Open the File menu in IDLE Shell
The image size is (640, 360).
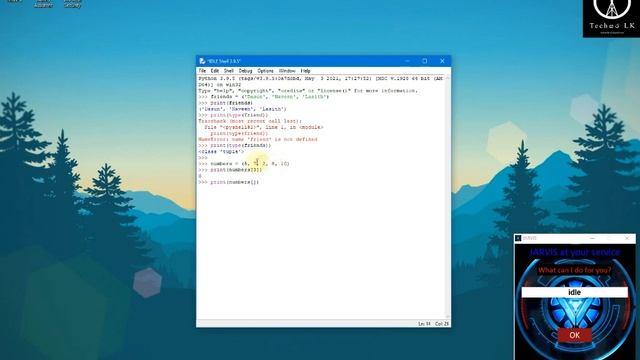tap(202, 71)
